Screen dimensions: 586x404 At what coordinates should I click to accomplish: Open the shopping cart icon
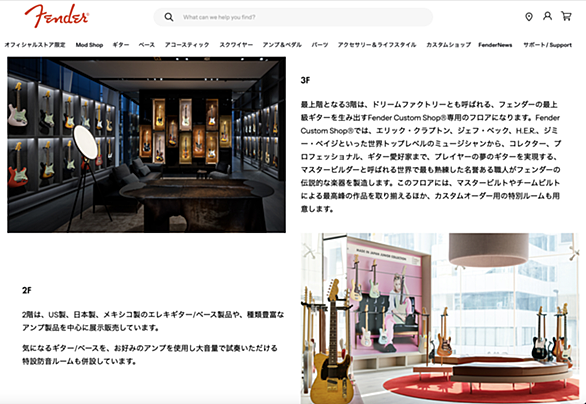(x=566, y=16)
